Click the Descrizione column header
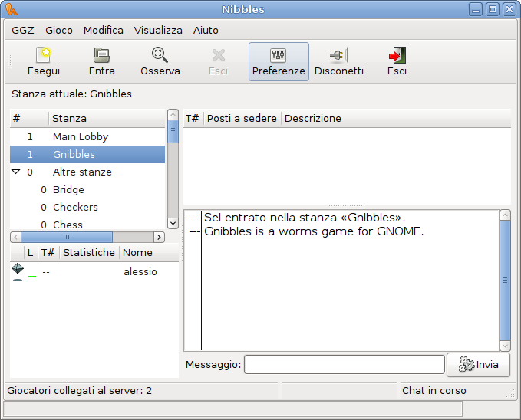521x420 pixels. click(396, 118)
